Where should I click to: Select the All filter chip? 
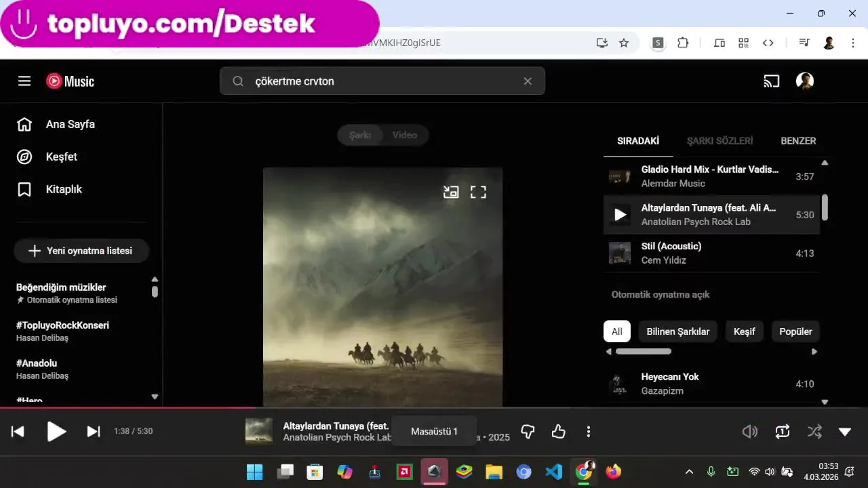617,331
